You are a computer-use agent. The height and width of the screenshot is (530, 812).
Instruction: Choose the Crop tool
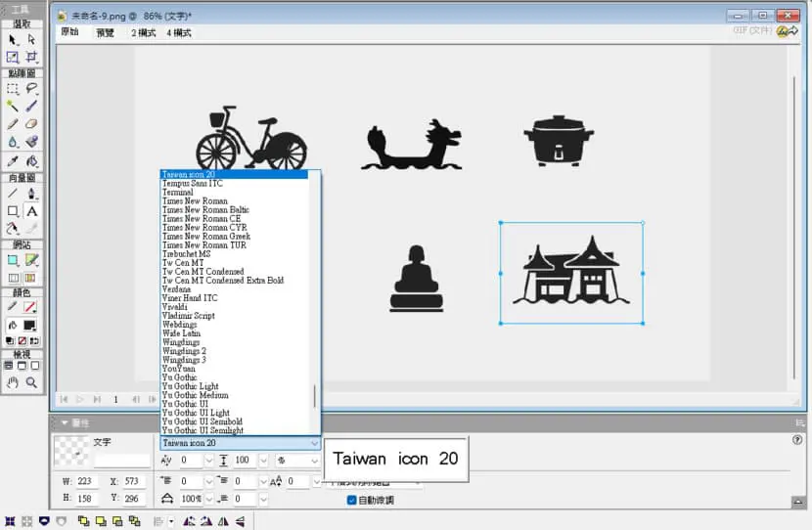point(31,57)
